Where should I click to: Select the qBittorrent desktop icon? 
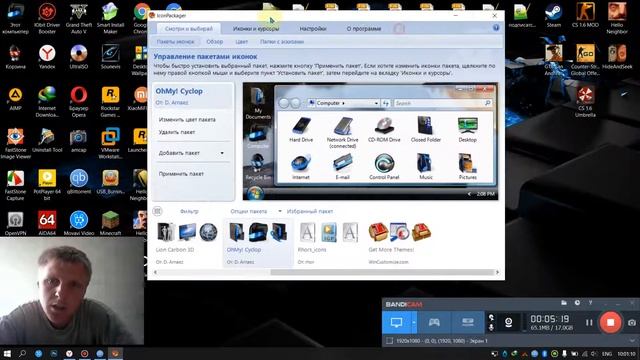79,182
